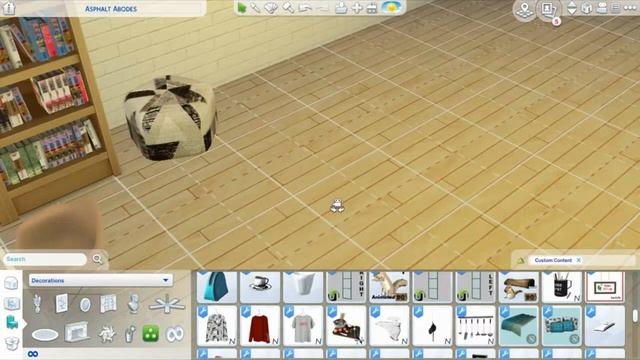Click the Move Lot plus icon

[357, 7]
